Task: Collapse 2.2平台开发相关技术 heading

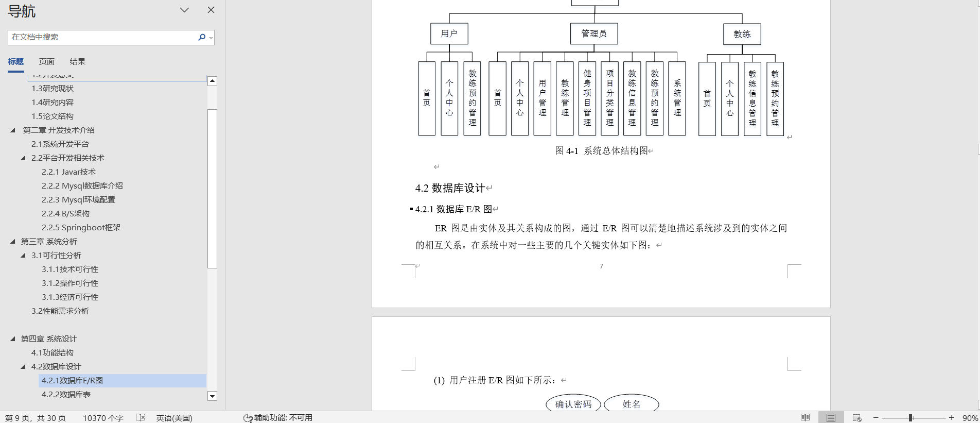Action: (23, 158)
